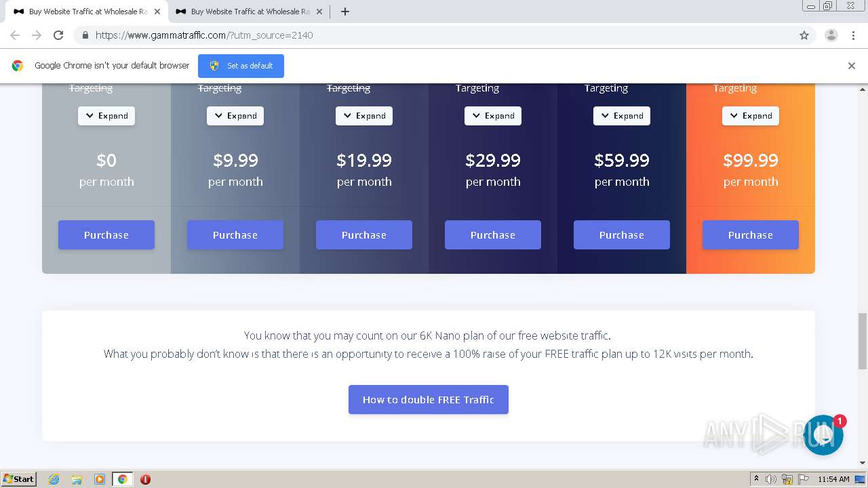The height and width of the screenshot is (488, 868).
Task: Open file explorer from the taskbar
Action: pyautogui.click(x=77, y=479)
